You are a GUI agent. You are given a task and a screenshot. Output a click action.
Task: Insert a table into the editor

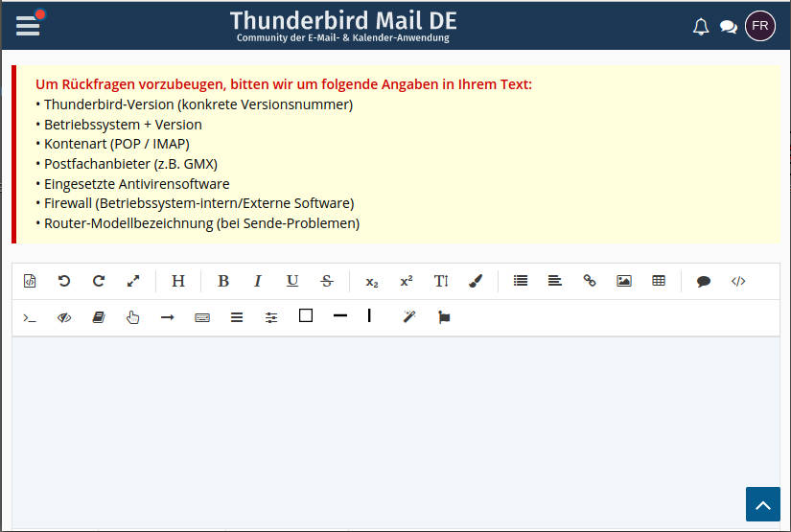(659, 281)
